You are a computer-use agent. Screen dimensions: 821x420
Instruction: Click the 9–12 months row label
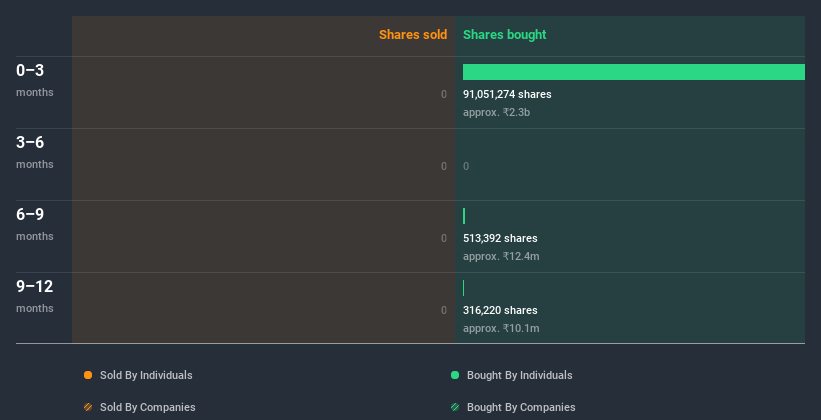pos(35,296)
